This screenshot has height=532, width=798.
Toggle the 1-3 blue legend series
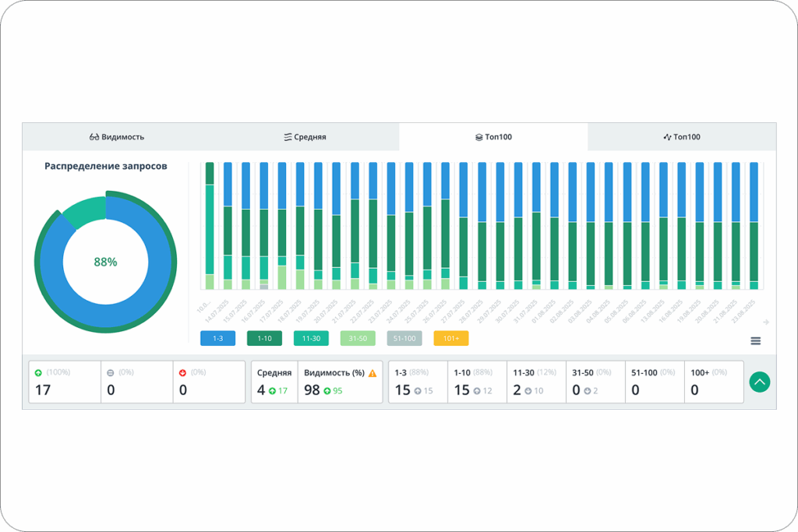click(218, 338)
